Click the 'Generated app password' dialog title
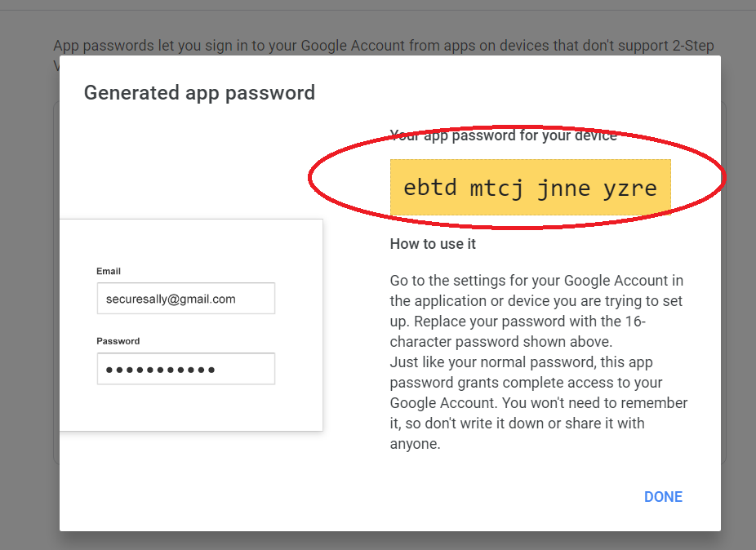Screen dimensions: 756x550 click(x=199, y=93)
